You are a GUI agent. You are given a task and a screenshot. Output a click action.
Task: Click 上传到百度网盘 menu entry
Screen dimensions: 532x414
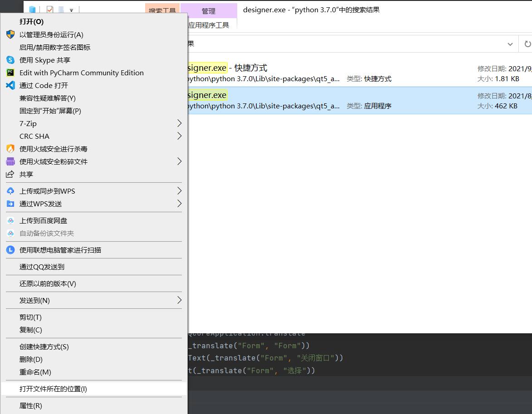(94, 220)
